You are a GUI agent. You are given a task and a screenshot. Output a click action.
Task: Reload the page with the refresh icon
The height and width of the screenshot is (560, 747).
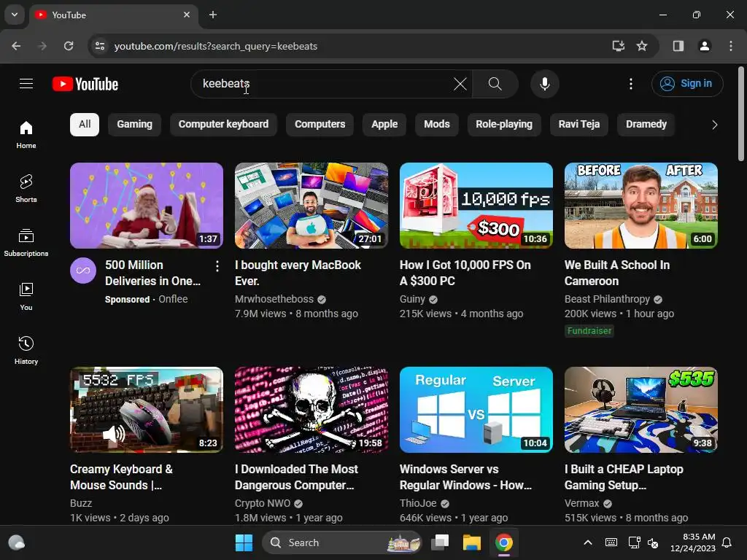(x=69, y=46)
